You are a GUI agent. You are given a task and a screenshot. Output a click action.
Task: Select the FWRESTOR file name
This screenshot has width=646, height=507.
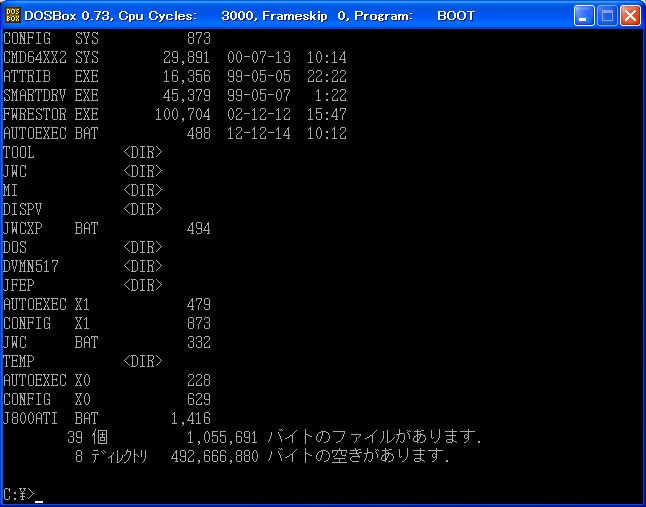[x=35, y=114]
